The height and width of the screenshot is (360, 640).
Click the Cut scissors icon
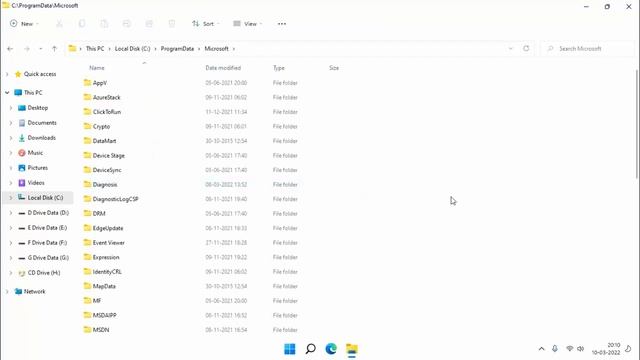tap(60, 24)
